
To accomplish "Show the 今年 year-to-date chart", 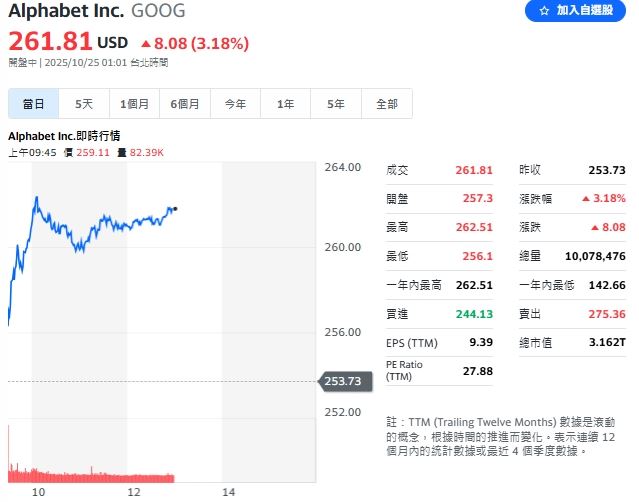I will (235, 104).
